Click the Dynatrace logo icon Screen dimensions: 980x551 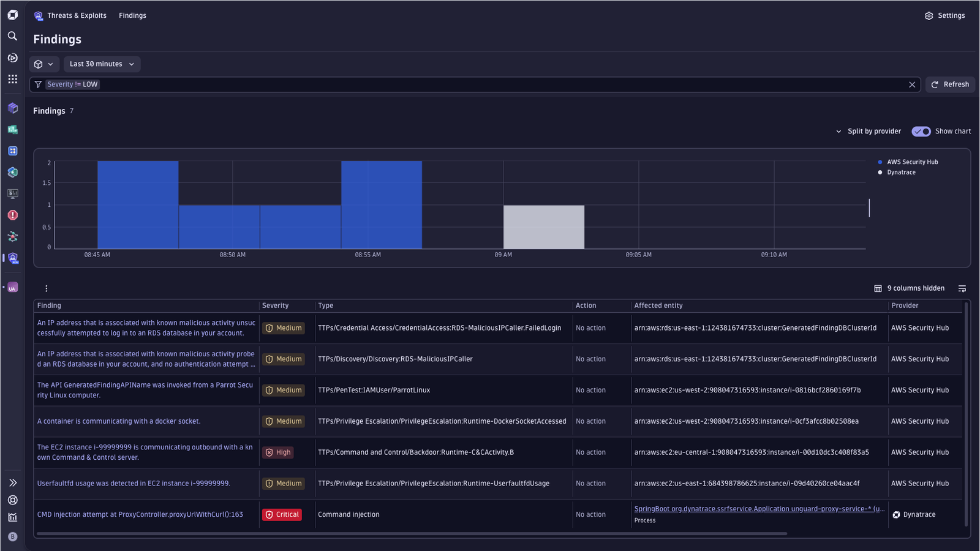pos(12,15)
